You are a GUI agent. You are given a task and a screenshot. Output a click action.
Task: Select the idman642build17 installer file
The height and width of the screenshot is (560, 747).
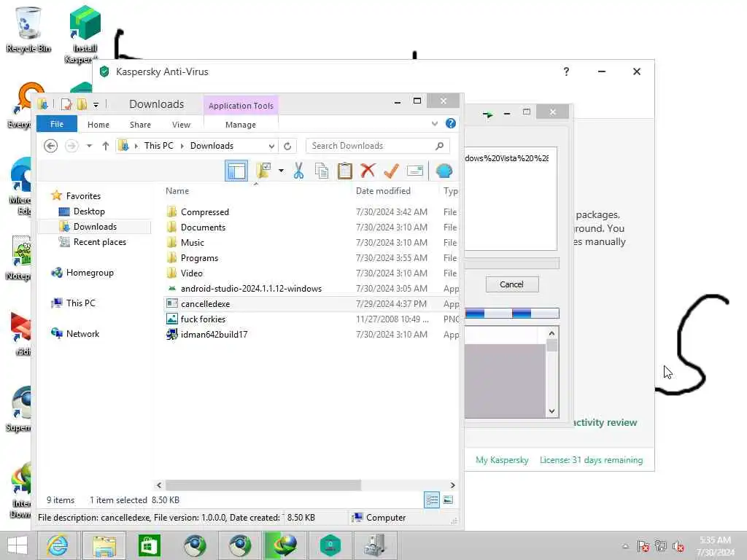pyautogui.click(x=214, y=334)
